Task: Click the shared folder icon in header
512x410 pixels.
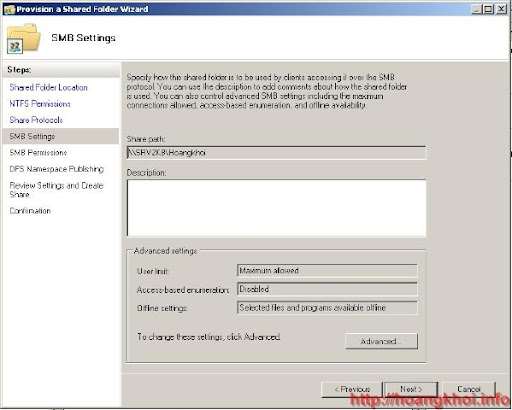Action: [x=23, y=38]
